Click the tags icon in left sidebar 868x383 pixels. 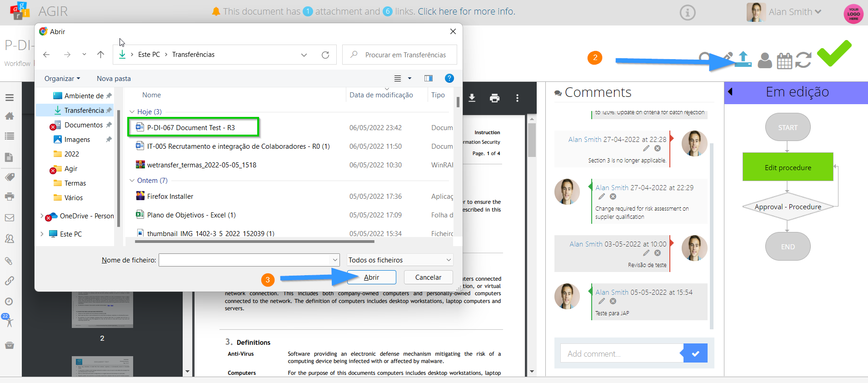click(x=10, y=177)
